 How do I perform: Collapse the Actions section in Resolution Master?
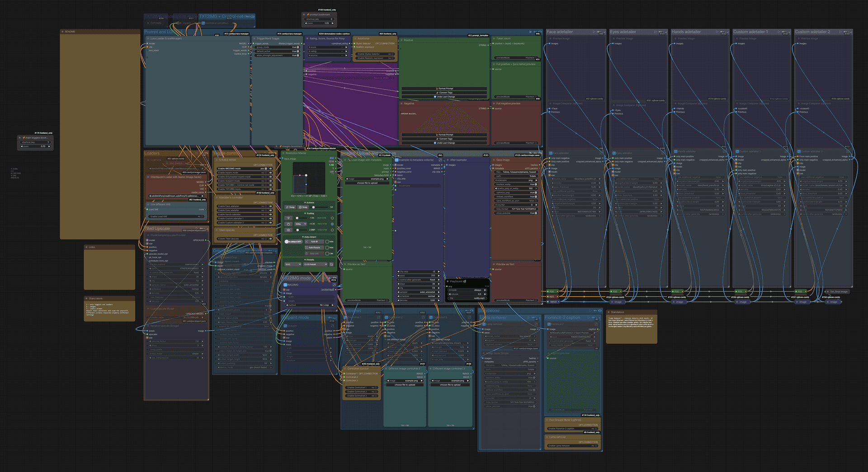click(309, 202)
